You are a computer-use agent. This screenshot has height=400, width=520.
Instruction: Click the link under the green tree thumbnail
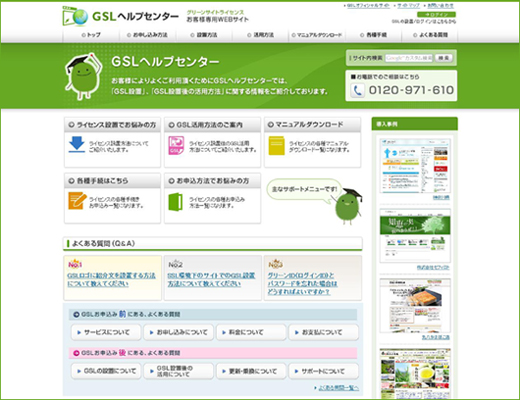(x=433, y=267)
